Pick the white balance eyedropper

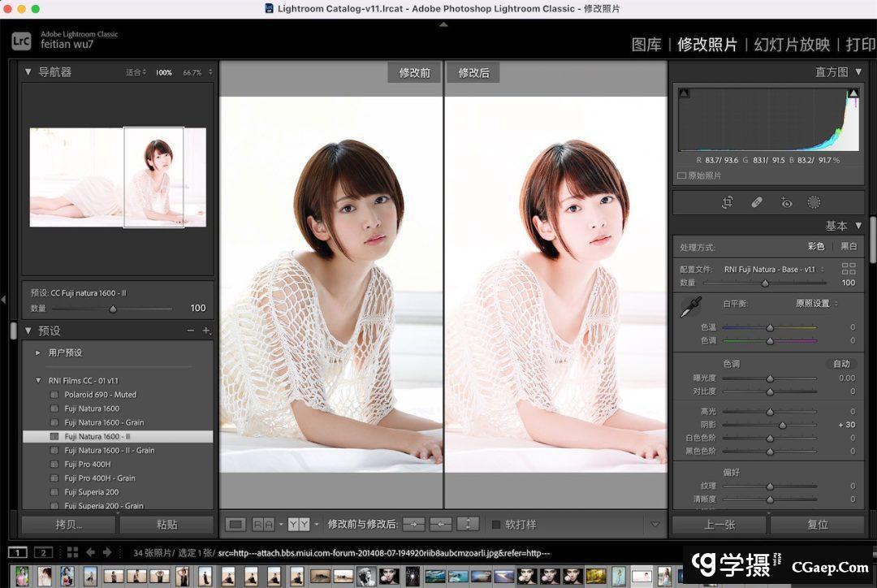690,307
